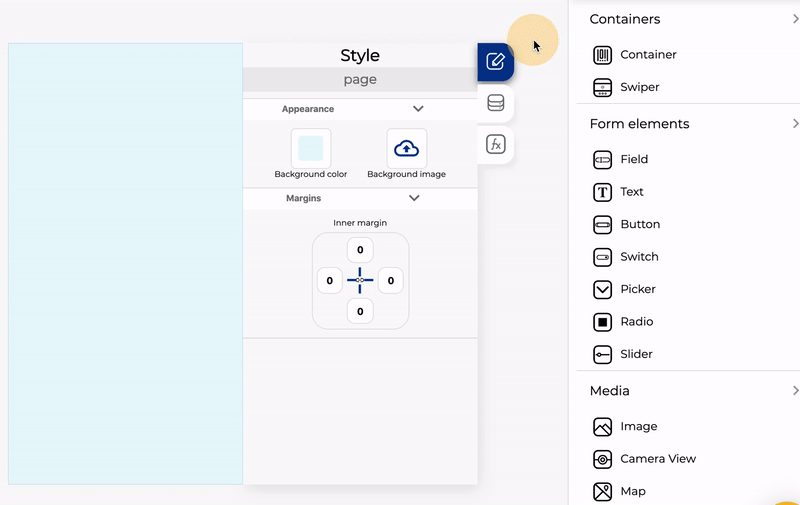This screenshot has height=505, width=800.
Task: Select the Camera View component icon
Action: [603, 459]
